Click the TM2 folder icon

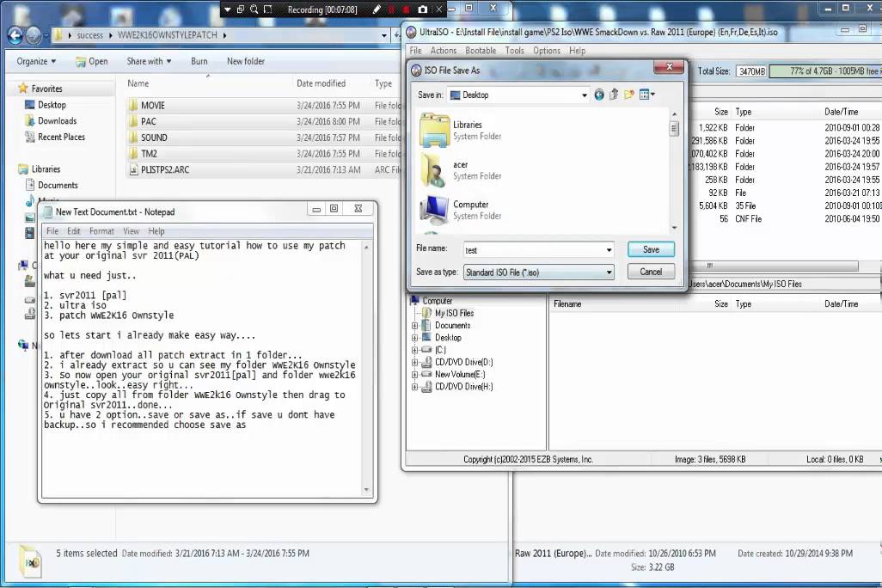tap(133, 154)
